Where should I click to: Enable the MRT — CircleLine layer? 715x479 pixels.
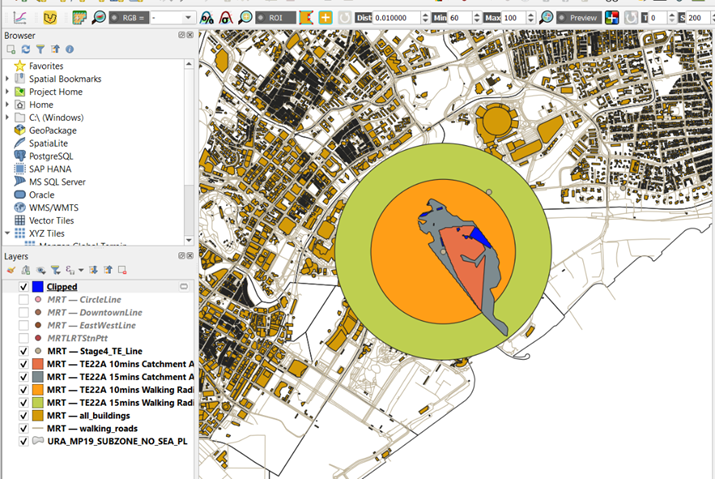click(23, 300)
